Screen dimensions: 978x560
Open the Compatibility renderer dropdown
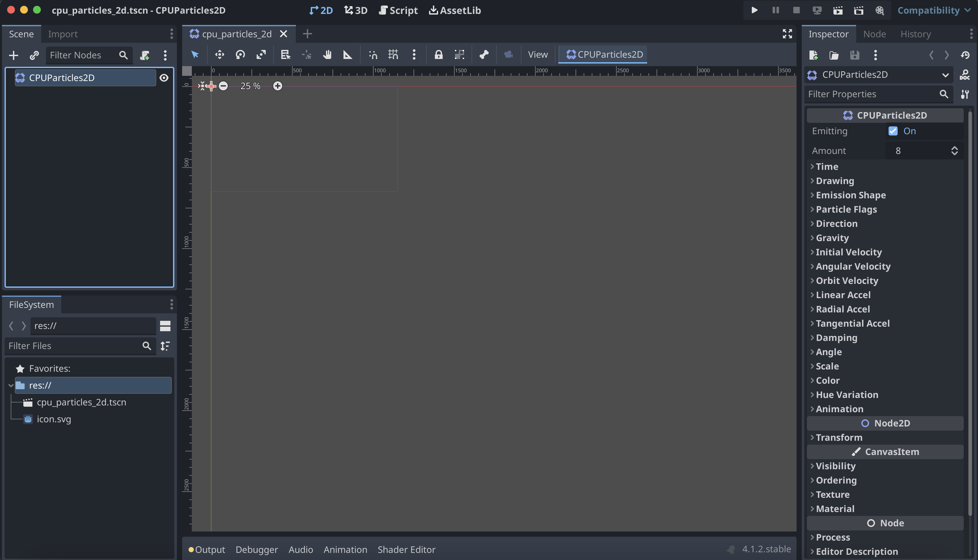pos(933,10)
